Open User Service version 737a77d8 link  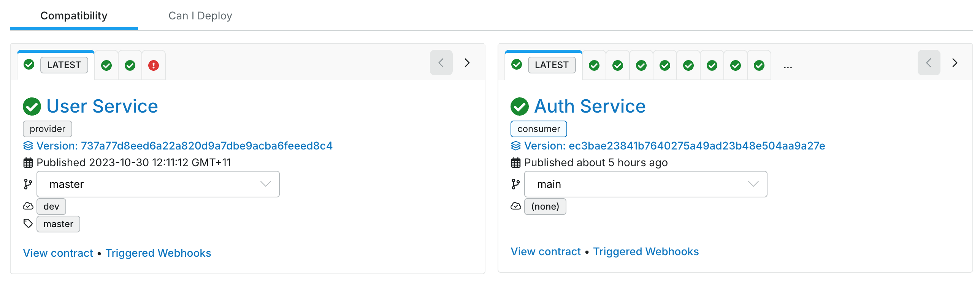tap(184, 146)
